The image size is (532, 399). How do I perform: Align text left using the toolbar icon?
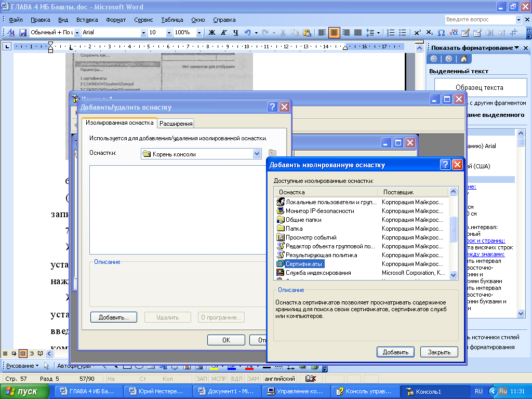[x=322, y=33]
